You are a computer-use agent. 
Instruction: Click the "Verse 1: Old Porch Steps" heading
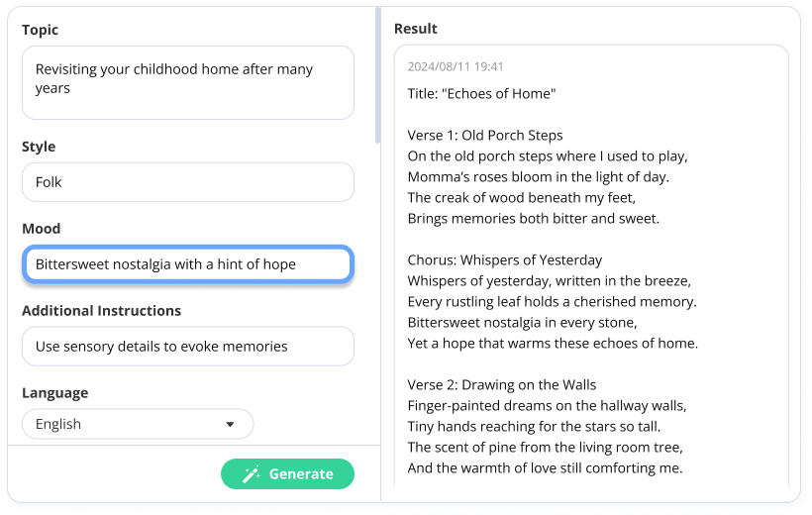click(x=485, y=136)
